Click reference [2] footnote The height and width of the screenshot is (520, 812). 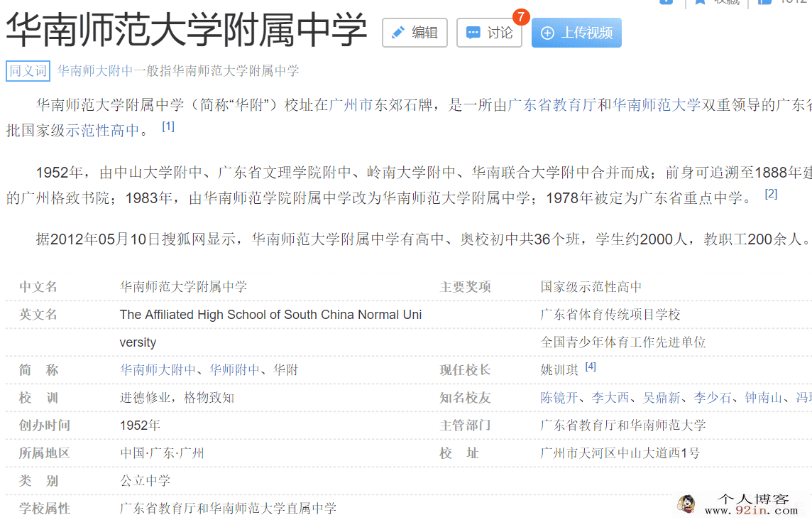(x=771, y=194)
